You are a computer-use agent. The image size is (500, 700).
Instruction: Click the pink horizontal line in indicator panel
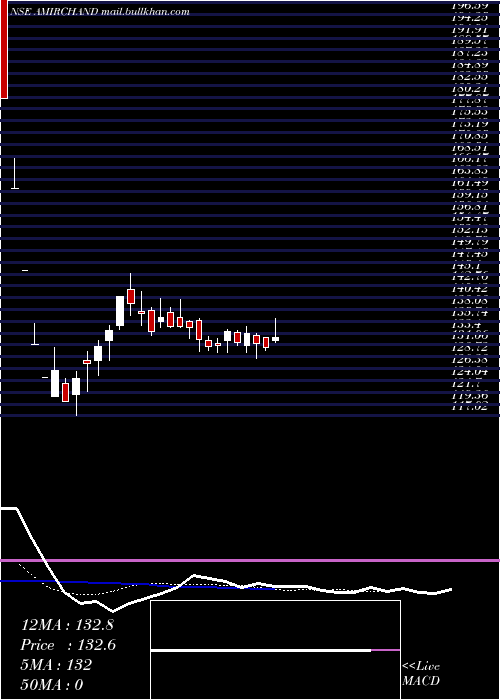(250, 560)
